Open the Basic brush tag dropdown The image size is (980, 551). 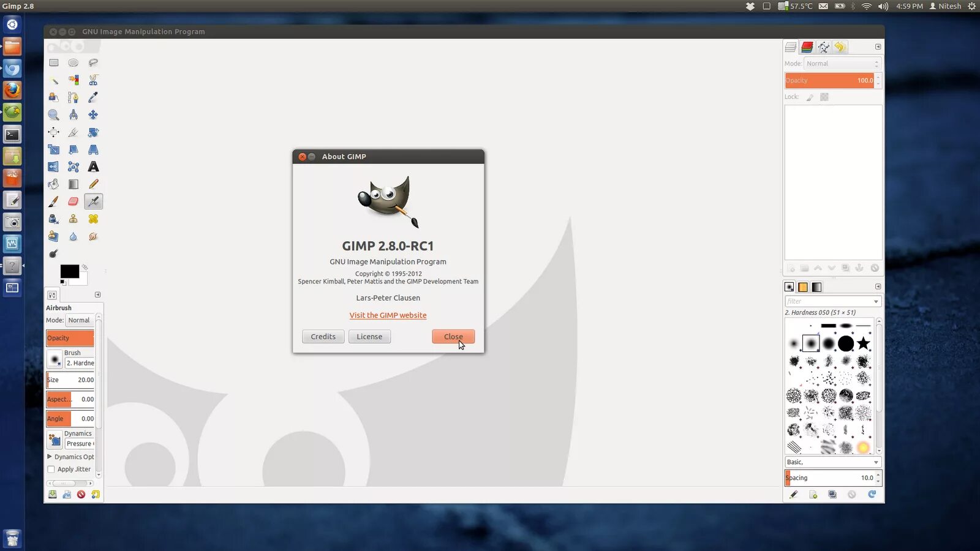(x=833, y=462)
